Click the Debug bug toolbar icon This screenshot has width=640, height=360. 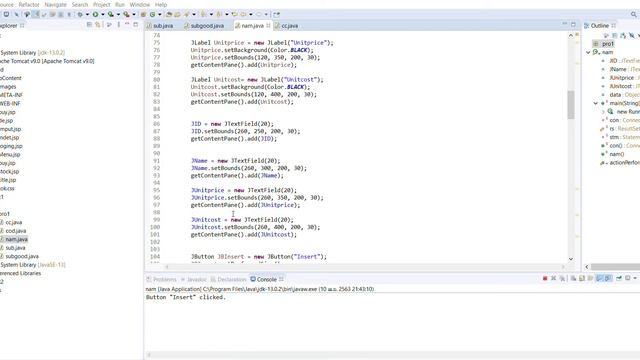[x=80, y=14]
